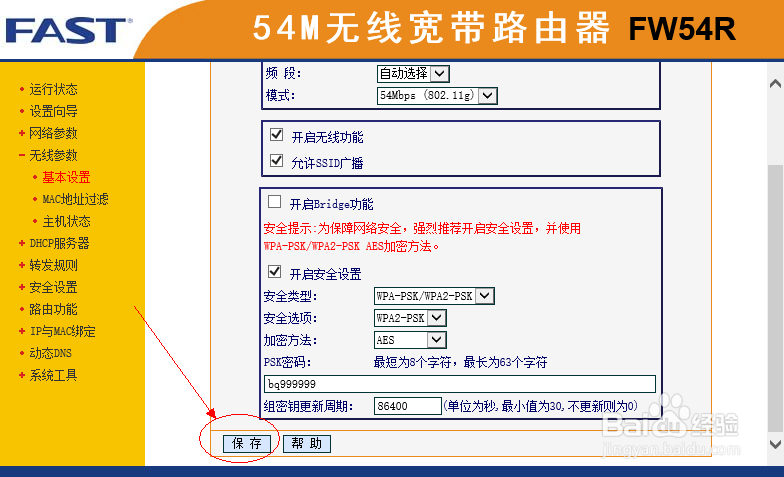Toggle 允许SSID广播 checkbox
The height and width of the screenshot is (477, 784).
[x=276, y=160]
